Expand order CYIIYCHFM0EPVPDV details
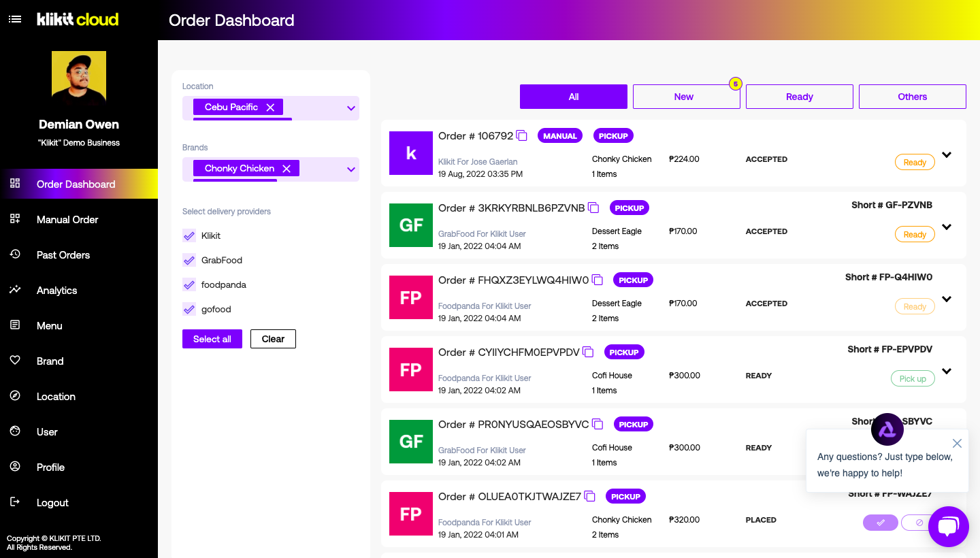The image size is (980, 558). tap(947, 371)
